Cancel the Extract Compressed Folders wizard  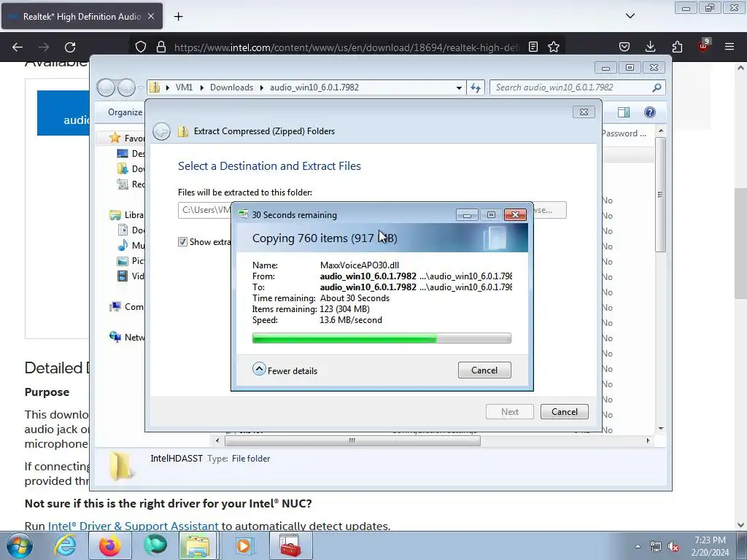point(564,411)
